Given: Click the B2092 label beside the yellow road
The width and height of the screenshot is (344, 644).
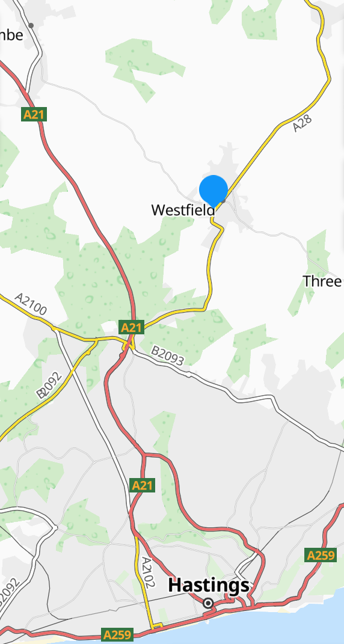Looking at the screenshot, I should tap(49, 385).
